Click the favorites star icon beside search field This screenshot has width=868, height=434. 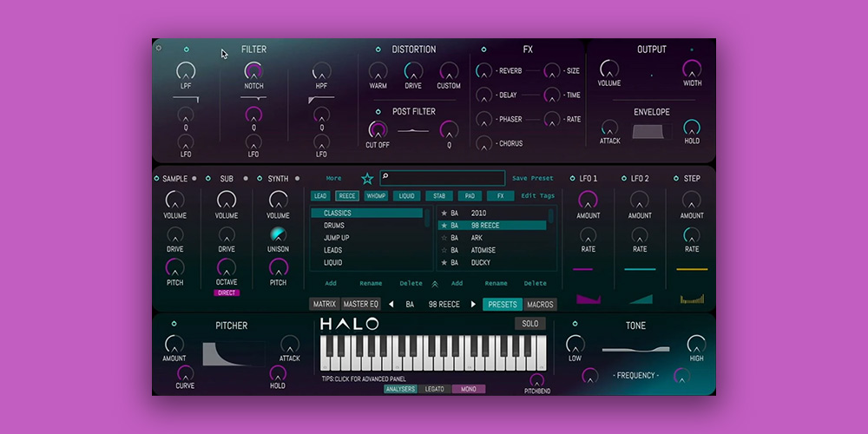(367, 178)
